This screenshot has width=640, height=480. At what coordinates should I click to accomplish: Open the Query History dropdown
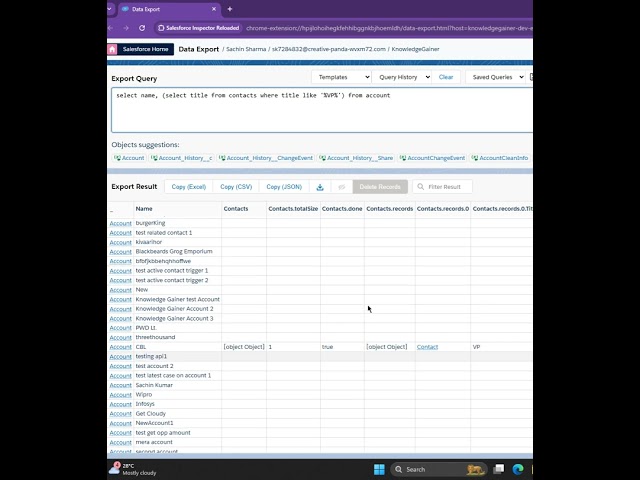[x=402, y=77]
